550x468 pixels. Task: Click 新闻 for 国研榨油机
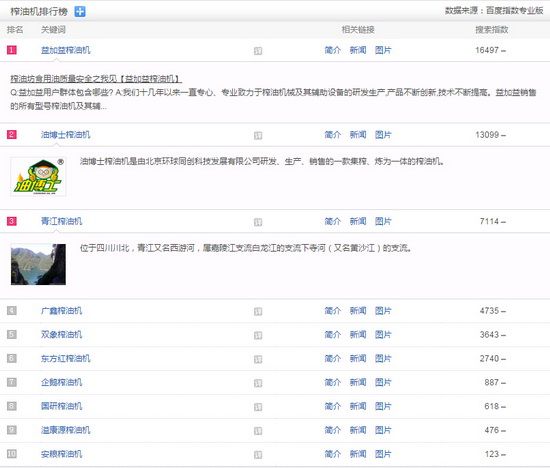(358, 406)
